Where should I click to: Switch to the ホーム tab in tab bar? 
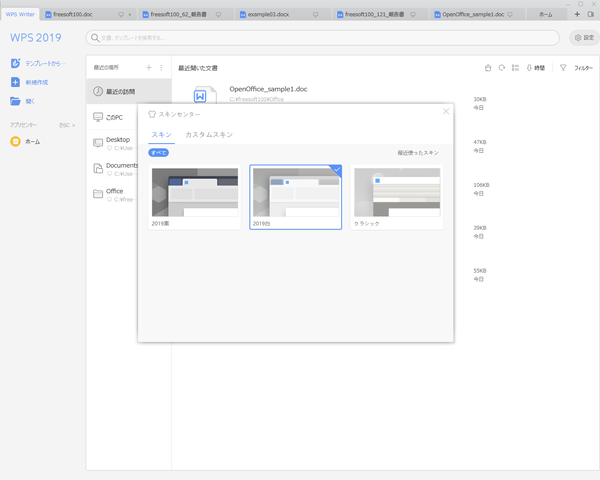[x=546, y=15]
